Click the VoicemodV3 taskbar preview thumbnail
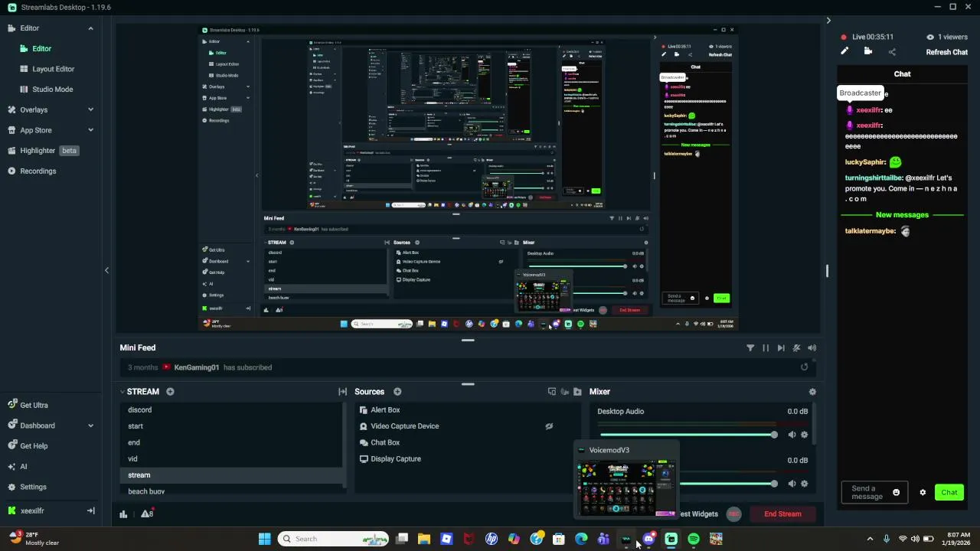980x551 pixels. pyautogui.click(x=626, y=489)
